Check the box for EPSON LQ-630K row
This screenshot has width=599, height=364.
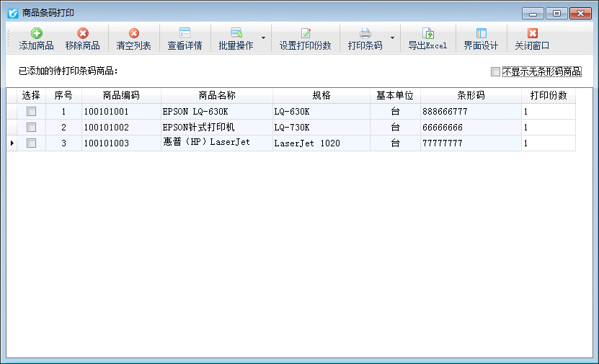pos(31,112)
